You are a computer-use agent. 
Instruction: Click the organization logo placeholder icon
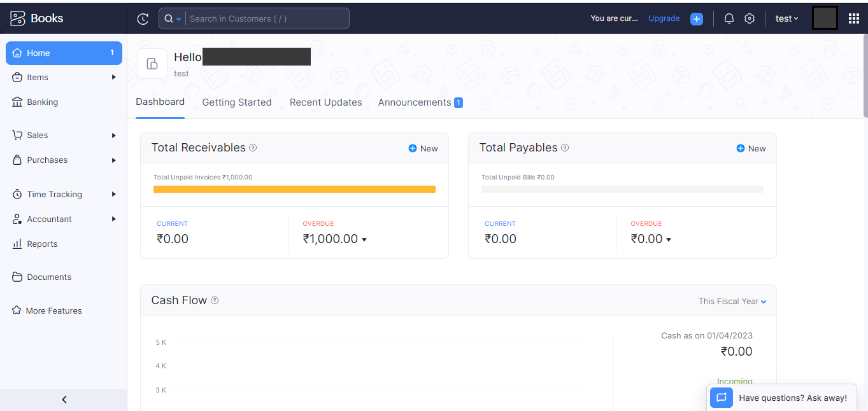click(152, 64)
